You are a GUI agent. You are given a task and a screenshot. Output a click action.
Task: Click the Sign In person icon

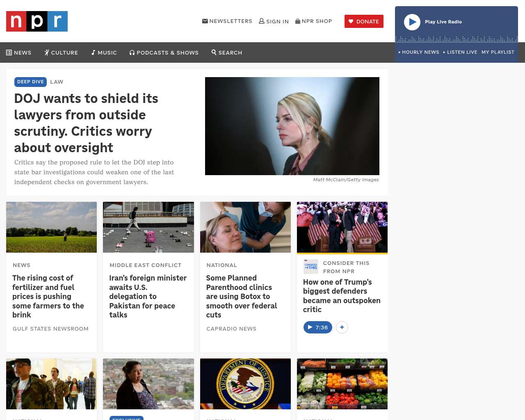(x=261, y=21)
